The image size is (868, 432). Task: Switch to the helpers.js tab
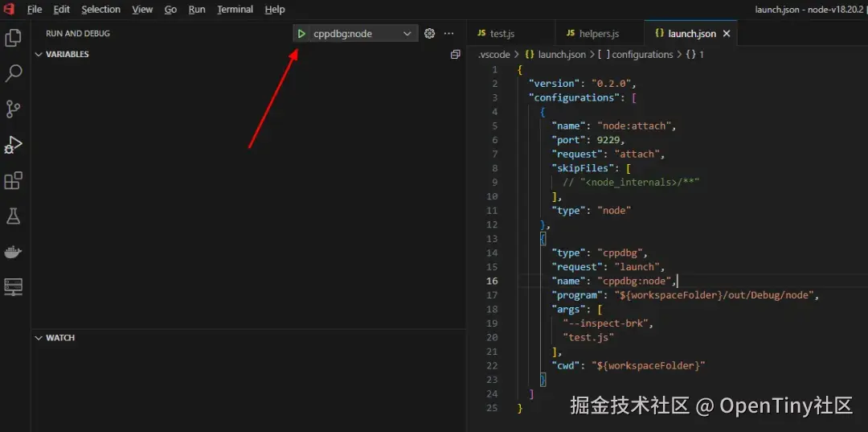click(x=600, y=34)
